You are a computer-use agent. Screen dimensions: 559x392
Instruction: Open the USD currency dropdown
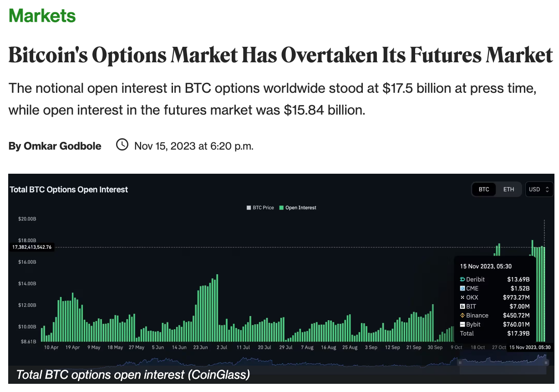pyautogui.click(x=539, y=189)
